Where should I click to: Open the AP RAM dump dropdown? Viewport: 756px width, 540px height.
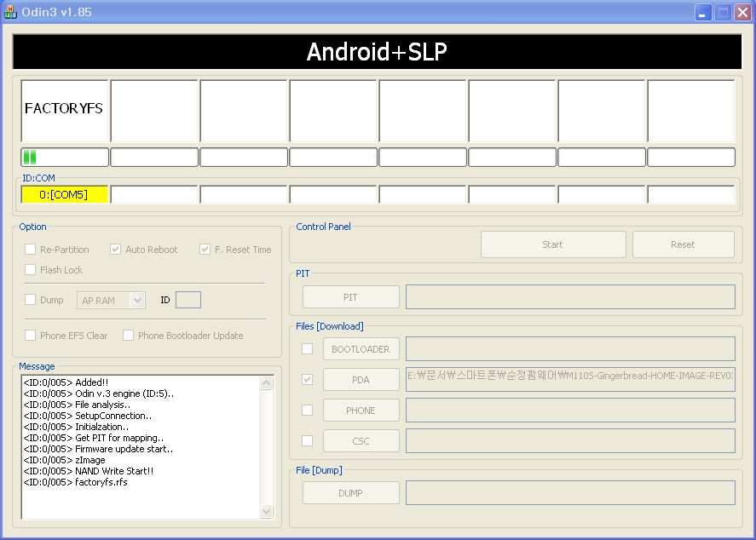pyautogui.click(x=137, y=300)
